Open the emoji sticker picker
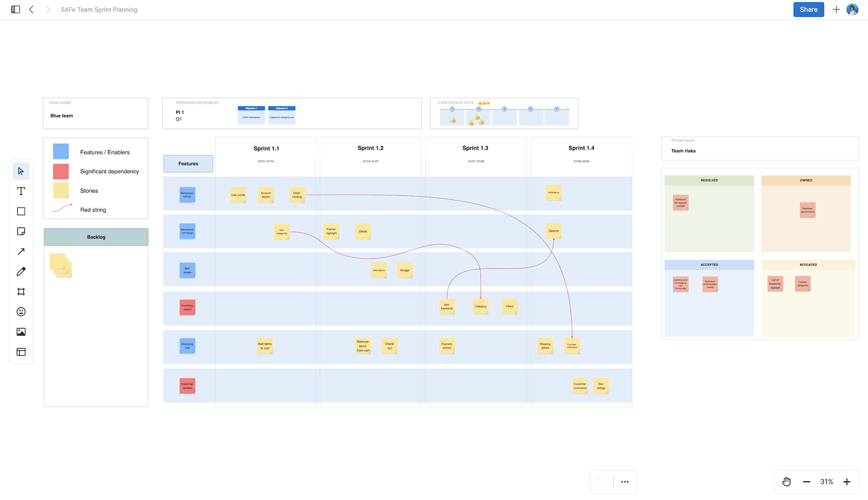The image size is (868, 500). click(x=21, y=312)
